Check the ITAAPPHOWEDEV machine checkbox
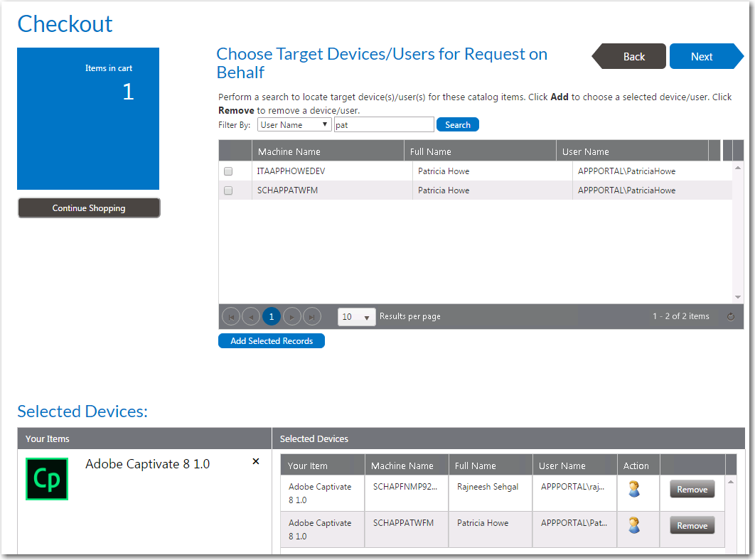755x560 pixels. pyautogui.click(x=228, y=171)
